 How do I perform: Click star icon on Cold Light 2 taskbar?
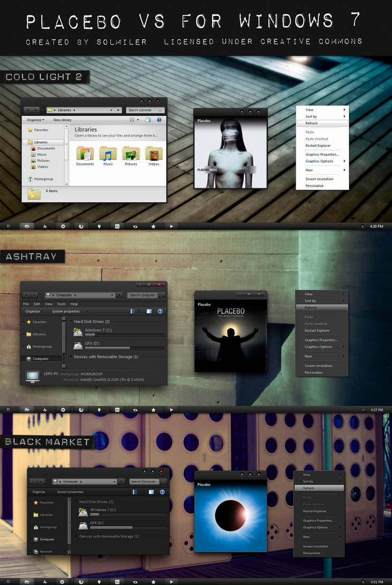click(x=153, y=226)
